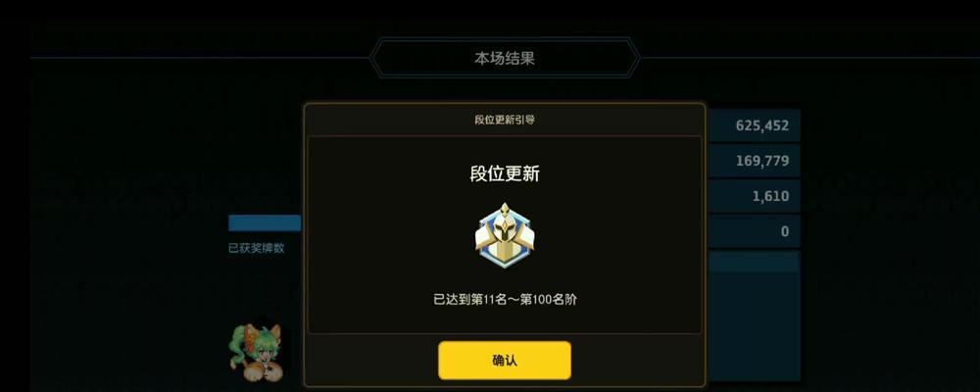Click the blue medal progress bar

point(265,223)
